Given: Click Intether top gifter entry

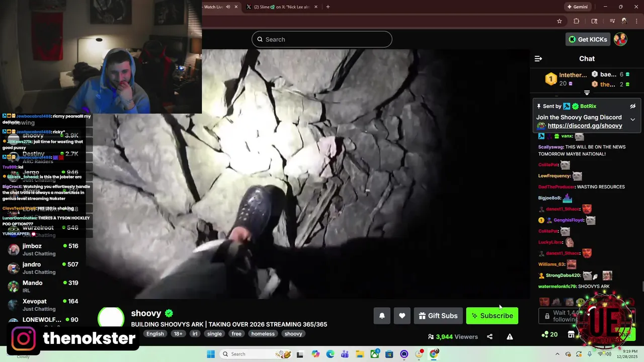Looking at the screenshot, I should [x=566, y=79].
